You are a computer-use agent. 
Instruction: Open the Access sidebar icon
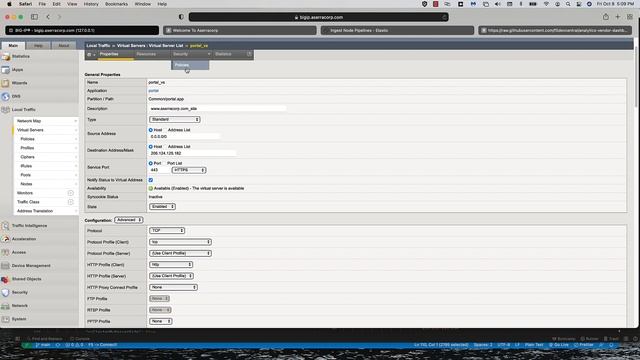click(6, 252)
